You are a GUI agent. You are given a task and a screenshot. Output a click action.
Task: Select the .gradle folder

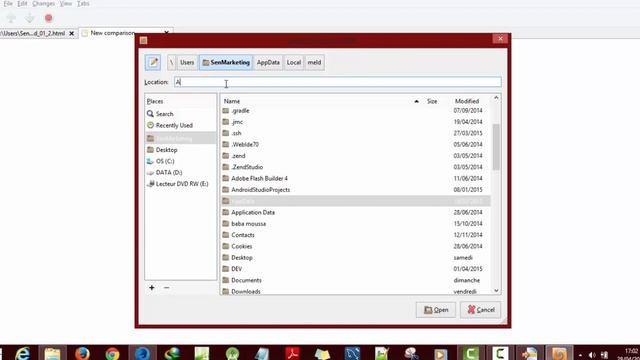point(355,111)
